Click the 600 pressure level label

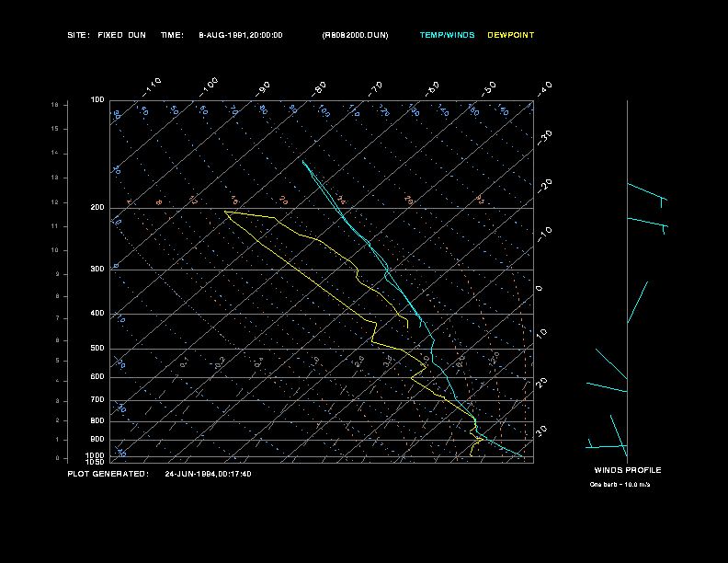(97, 377)
